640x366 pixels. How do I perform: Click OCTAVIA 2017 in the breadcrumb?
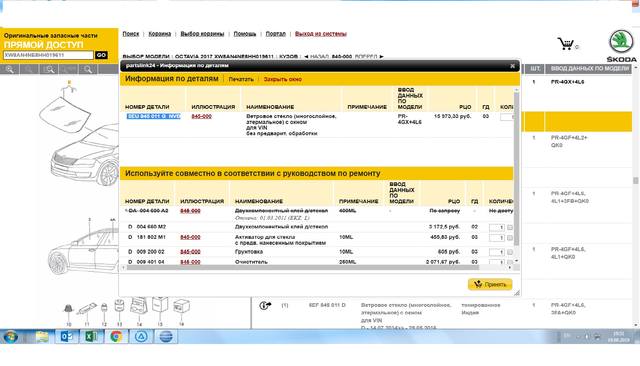(x=194, y=57)
